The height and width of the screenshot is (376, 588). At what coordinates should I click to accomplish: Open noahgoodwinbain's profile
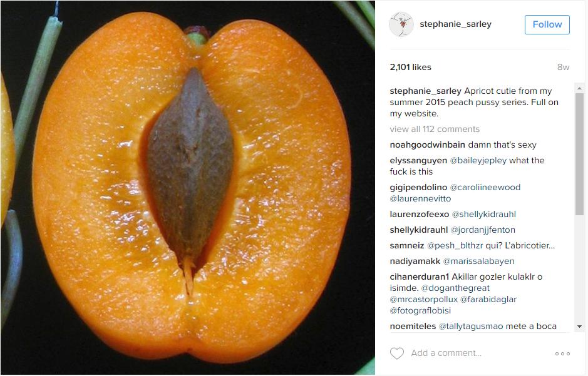point(427,145)
